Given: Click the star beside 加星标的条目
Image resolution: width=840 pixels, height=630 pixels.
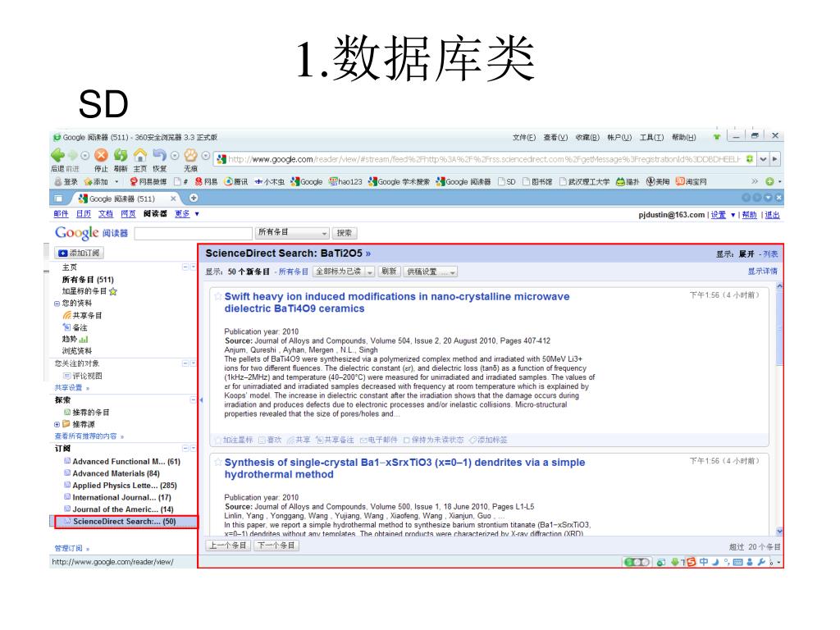Looking at the screenshot, I should coord(113,292).
